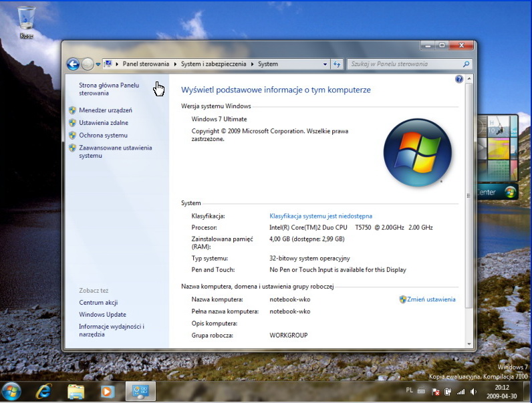Click the keyboard tray icon
This screenshot has width=532, height=403.
[x=422, y=392]
